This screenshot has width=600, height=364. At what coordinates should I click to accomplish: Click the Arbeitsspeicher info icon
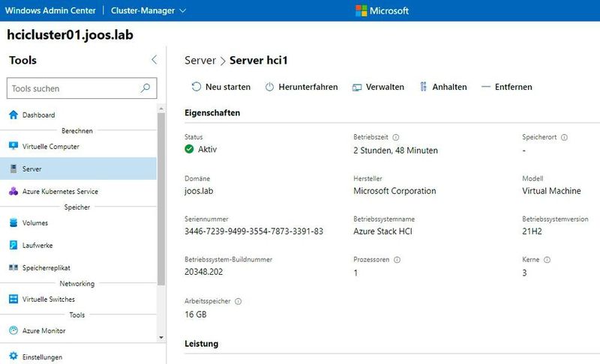238,301
